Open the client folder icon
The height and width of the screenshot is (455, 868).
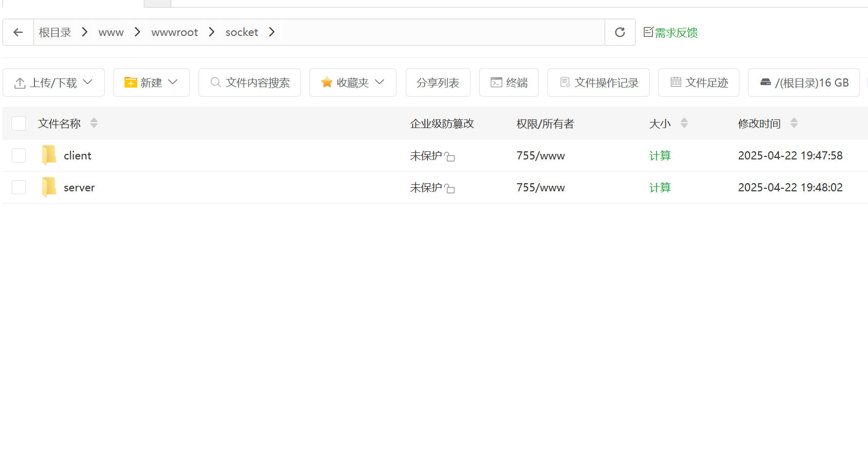click(x=49, y=155)
